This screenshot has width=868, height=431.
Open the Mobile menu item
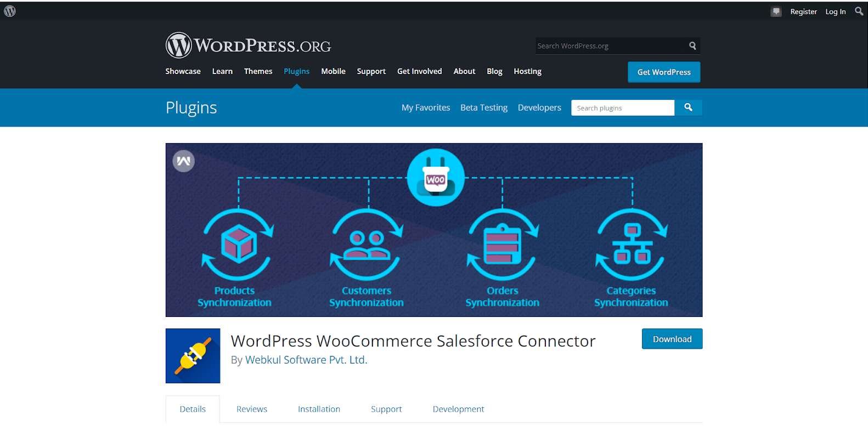(333, 71)
